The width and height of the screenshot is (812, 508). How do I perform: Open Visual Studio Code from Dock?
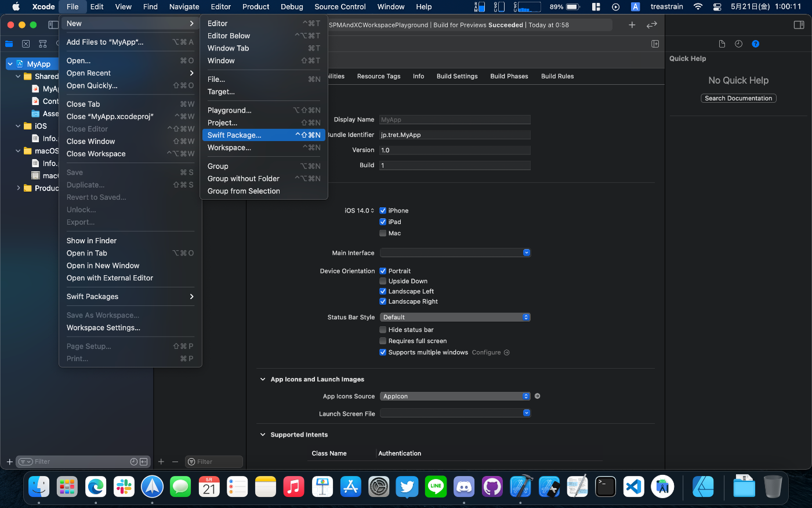[x=633, y=487]
